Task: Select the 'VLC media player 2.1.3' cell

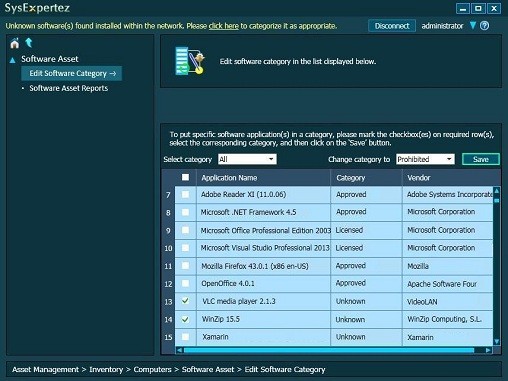Action: 263,301
